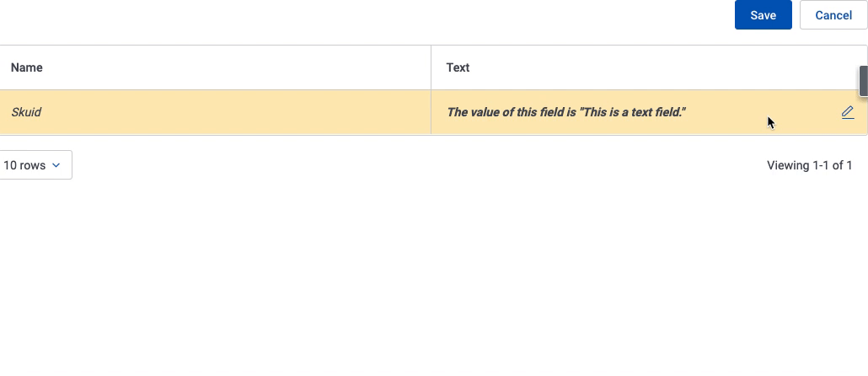
Task: Click the Save label text
Action: [x=763, y=15]
